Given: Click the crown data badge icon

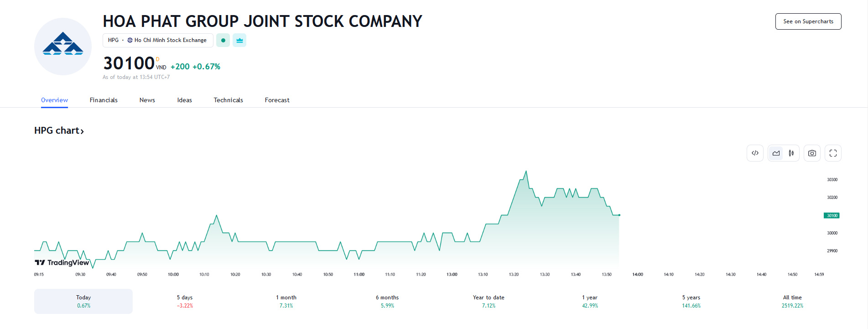Looking at the screenshot, I should (x=239, y=40).
